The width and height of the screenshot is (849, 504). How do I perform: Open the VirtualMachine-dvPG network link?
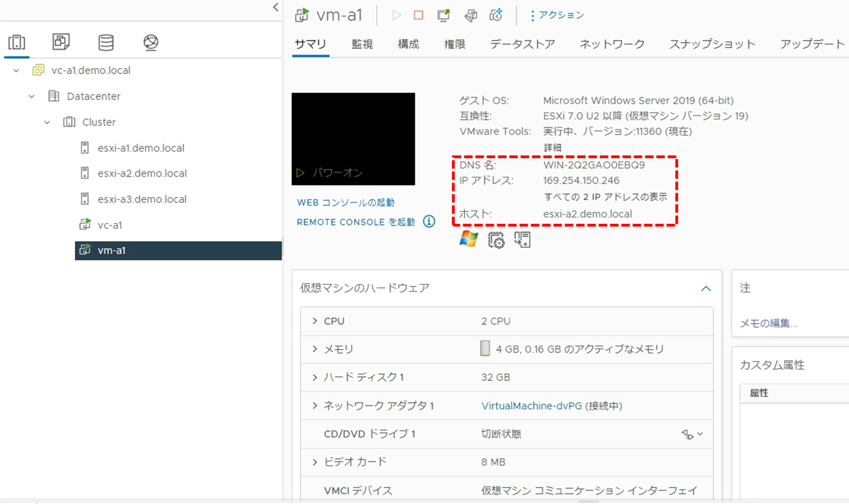pos(532,406)
